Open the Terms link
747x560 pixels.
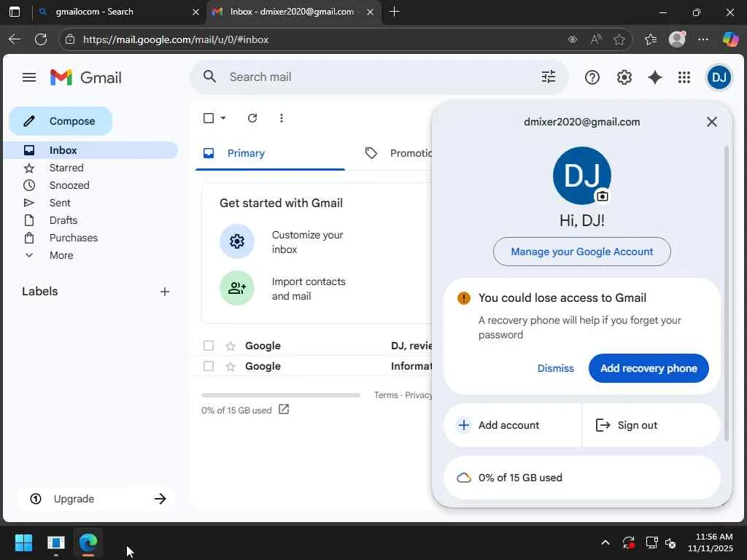386,395
